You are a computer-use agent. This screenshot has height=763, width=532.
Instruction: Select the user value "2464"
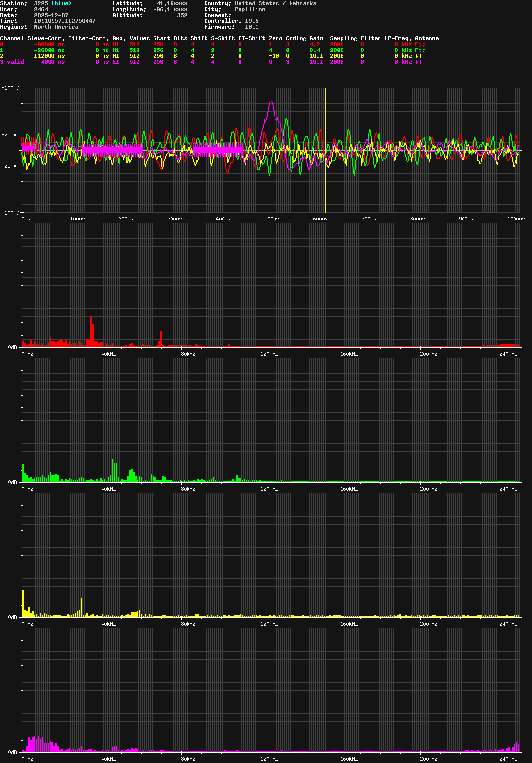pos(41,9)
